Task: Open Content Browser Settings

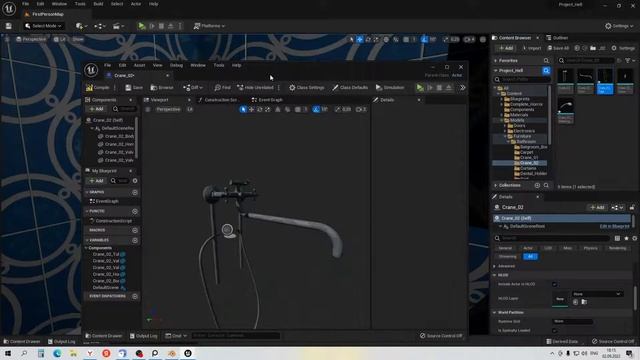Action: [623, 48]
